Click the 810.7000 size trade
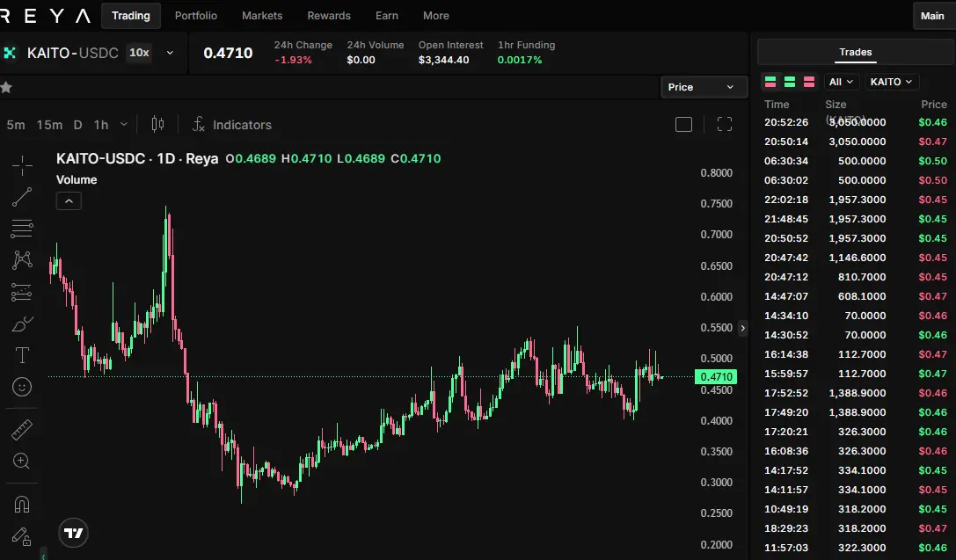 (x=856, y=277)
